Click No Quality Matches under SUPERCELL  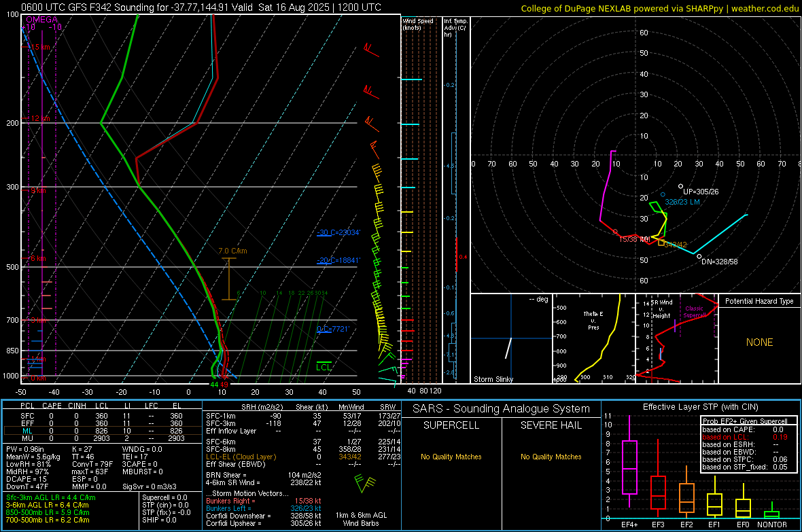451,457
